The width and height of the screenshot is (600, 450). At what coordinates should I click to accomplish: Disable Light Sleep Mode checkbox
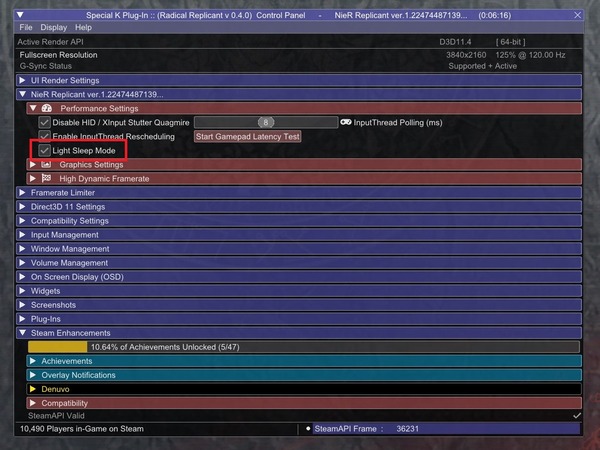(x=44, y=150)
